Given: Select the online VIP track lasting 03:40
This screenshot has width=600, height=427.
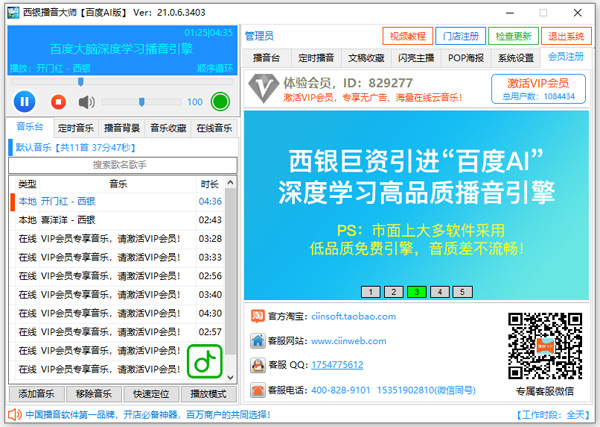Looking at the screenshot, I should (x=117, y=295).
